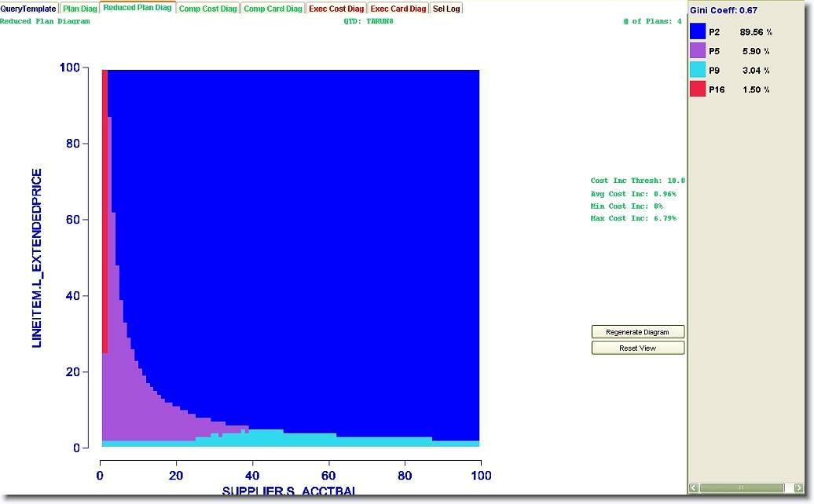This screenshot has width=814, height=504.
Task: Open the QueryTemplate tab
Action: coord(29,9)
